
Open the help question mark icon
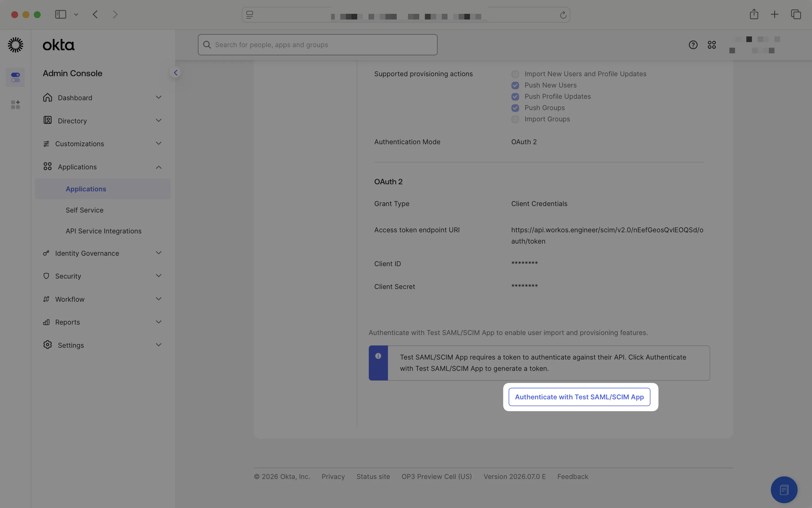(693, 45)
